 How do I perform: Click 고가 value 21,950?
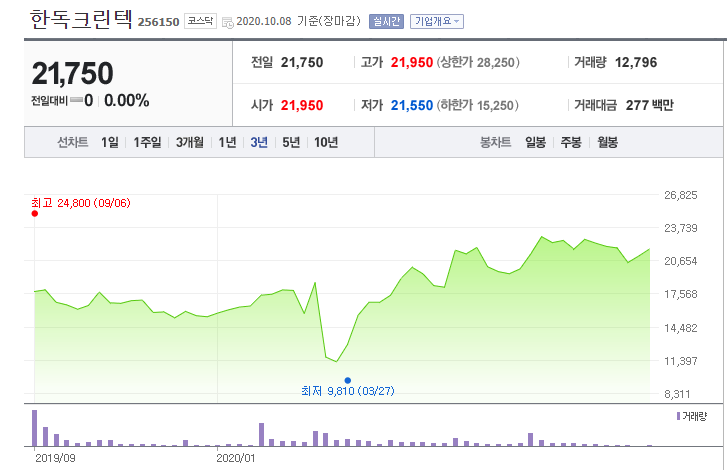(412, 62)
